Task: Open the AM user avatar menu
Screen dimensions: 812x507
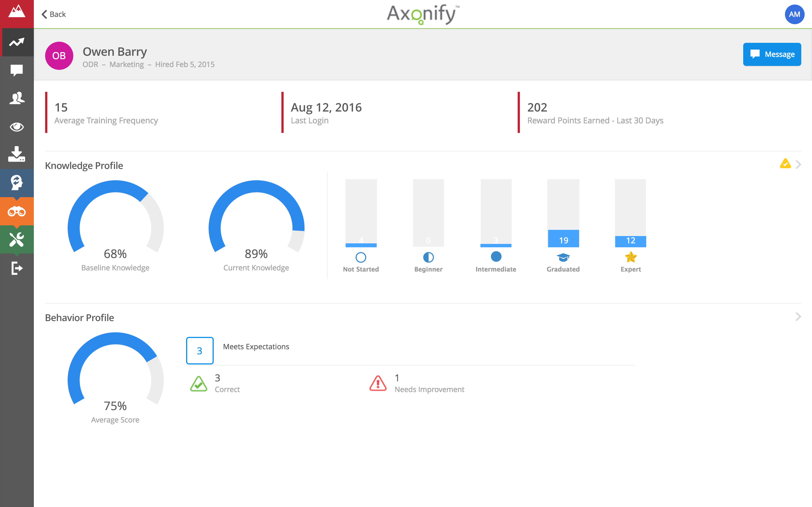Action: pyautogui.click(x=794, y=14)
